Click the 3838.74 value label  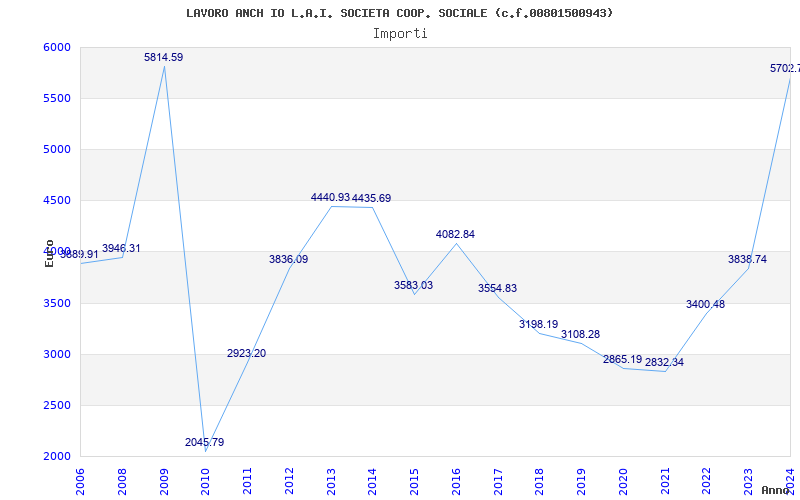tap(747, 260)
